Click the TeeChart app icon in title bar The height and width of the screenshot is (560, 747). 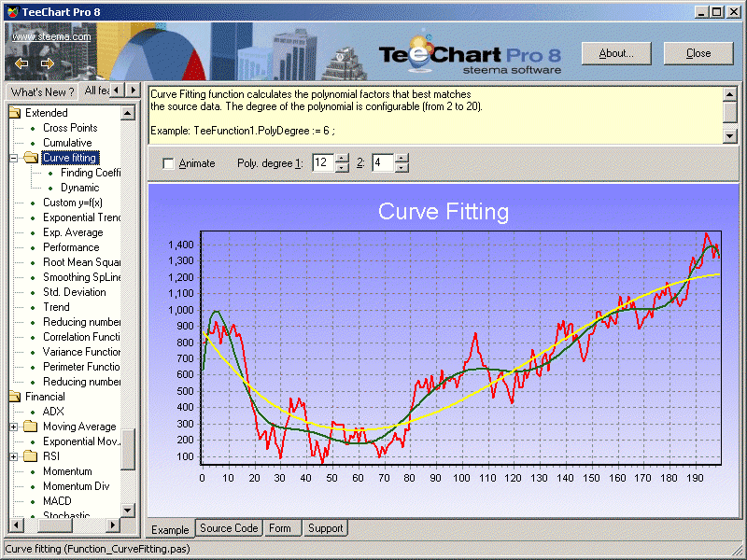[x=13, y=11]
